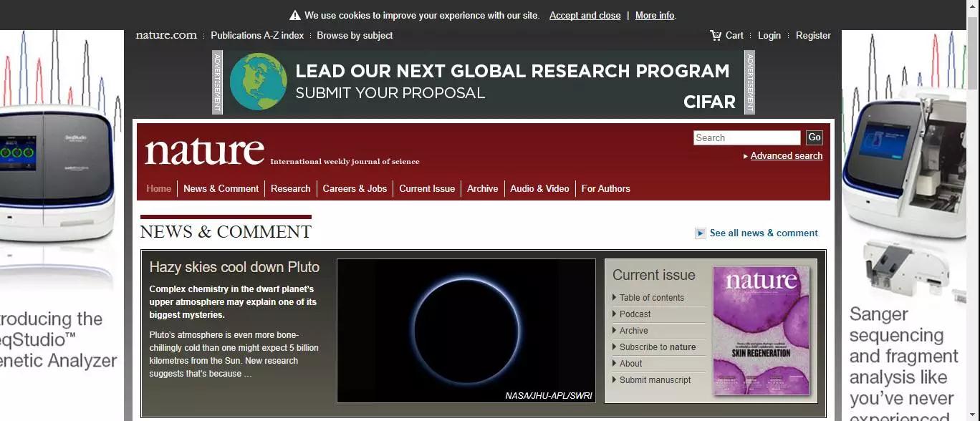Open the Careers & Jobs menu item
Image resolution: width=980 pixels, height=421 pixels.
click(x=355, y=188)
